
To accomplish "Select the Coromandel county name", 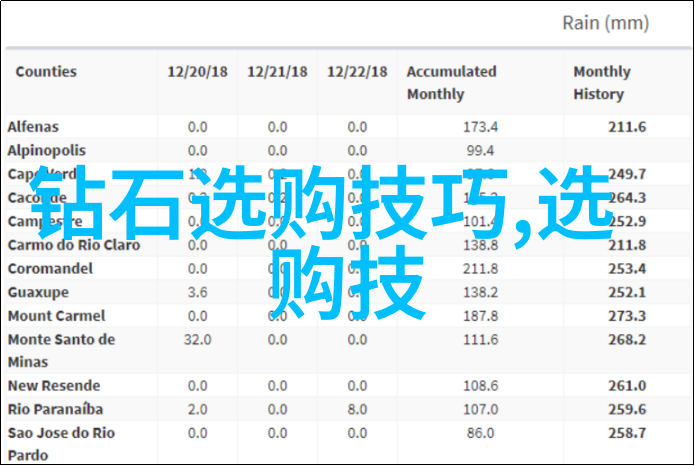I will click(x=50, y=269).
